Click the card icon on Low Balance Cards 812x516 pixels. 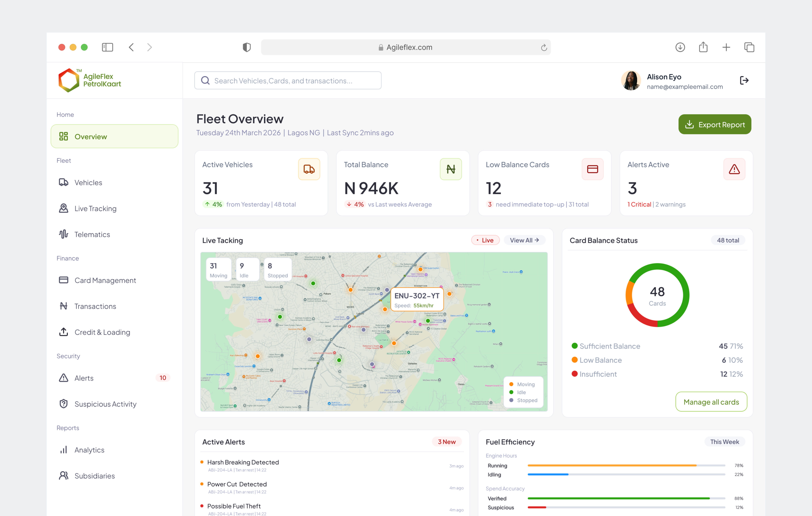[593, 169]
